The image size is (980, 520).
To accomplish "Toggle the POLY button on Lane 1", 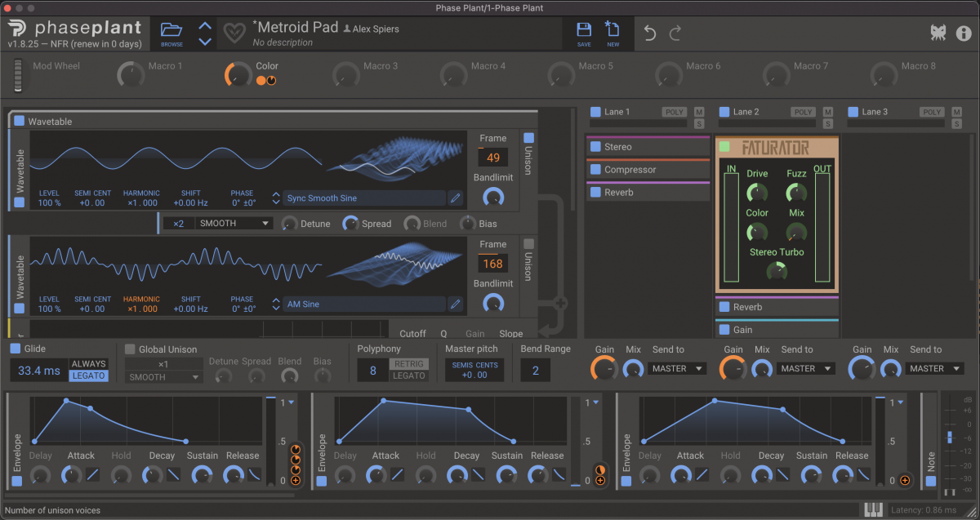I will pos(674,112).
